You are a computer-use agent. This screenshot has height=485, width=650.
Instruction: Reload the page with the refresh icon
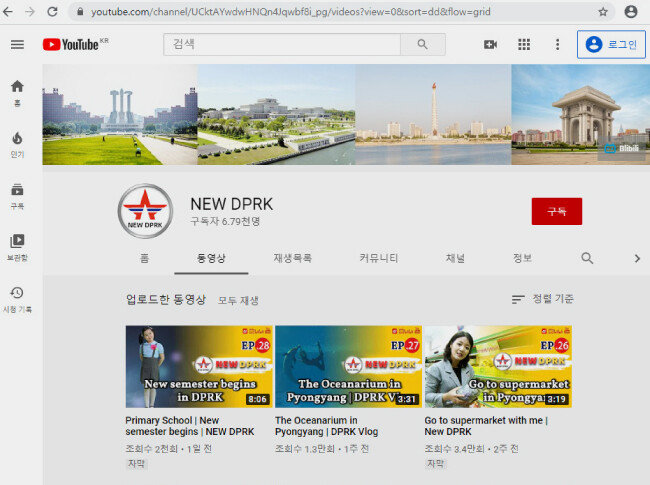pyautogui.click(x=52, y=12)
